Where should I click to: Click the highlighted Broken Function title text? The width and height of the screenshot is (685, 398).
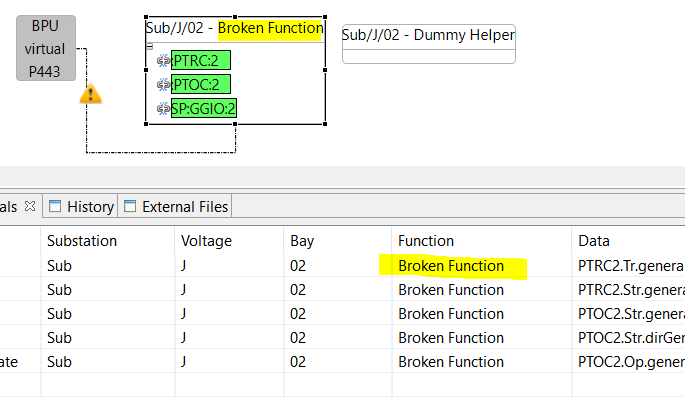coord(270,28)
